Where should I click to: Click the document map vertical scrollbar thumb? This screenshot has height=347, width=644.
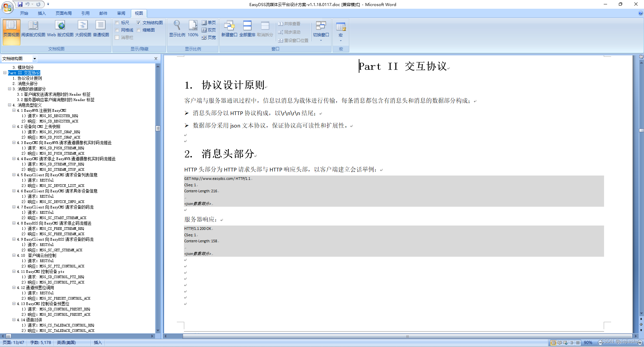(158, 128)
